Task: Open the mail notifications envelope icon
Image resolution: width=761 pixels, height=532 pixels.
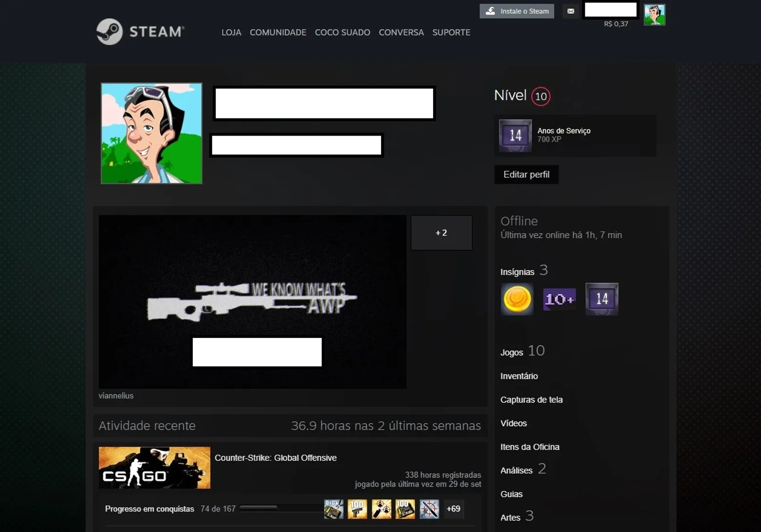Action: pyautogui.click(x=571, y=11)
